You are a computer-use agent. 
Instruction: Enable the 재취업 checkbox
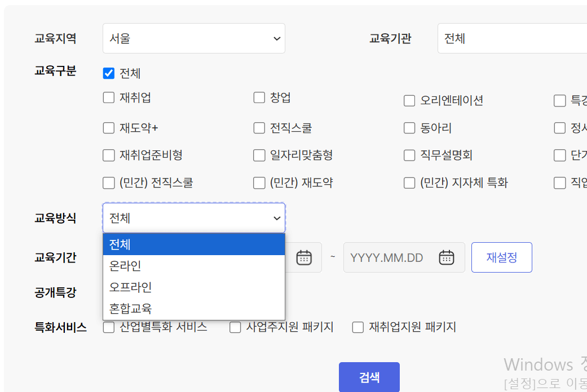[108, 97]
